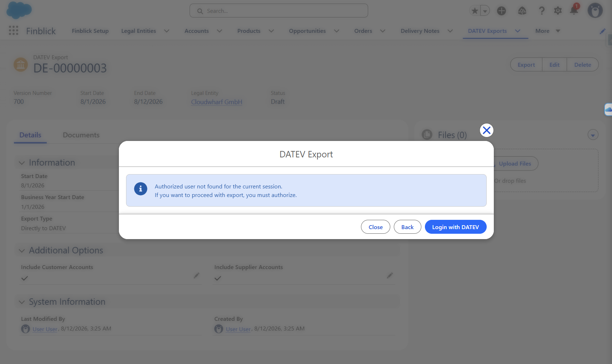Go to the Finblick Setup tab
The width and height of the screenshot is (612, 364).
click(x=90, y=31)
